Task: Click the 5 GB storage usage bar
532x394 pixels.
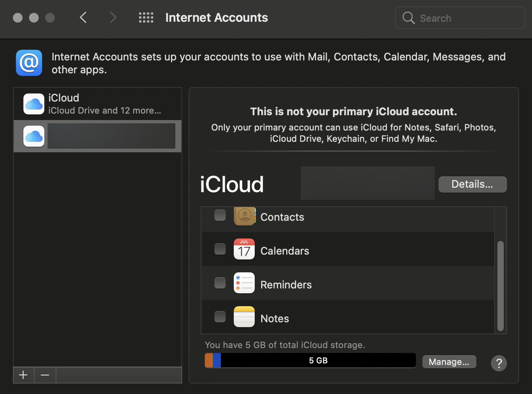Action: point(310,360)
